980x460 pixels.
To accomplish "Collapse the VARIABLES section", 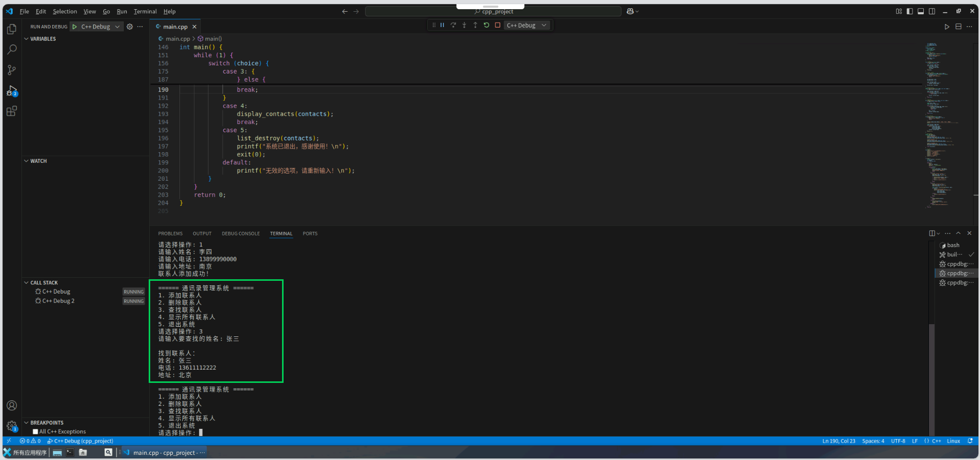I will (43, 39).
